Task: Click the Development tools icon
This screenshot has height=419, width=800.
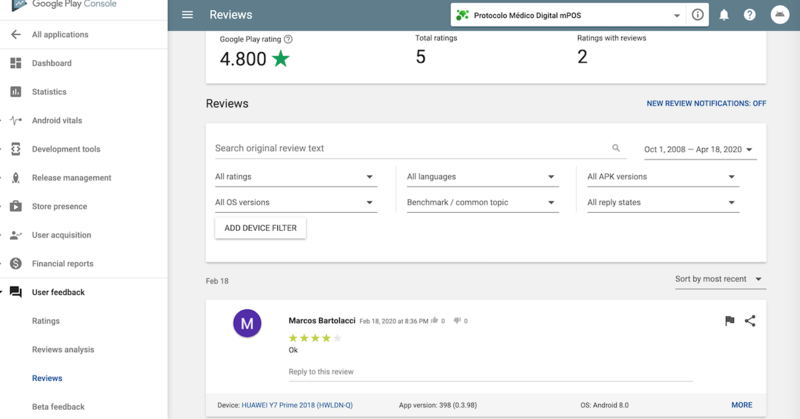Action: [x=16, y=149]
